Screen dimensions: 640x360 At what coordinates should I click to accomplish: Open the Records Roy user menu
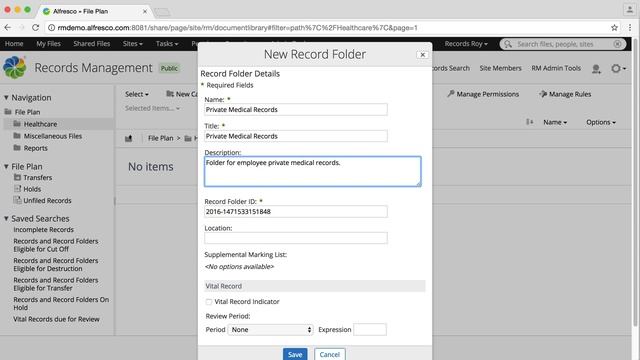(466, 44)
